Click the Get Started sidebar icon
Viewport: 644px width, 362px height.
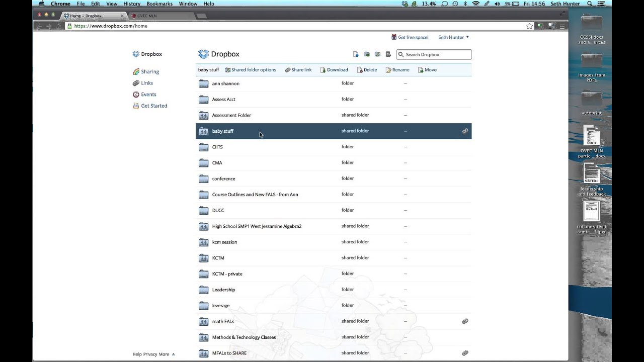click(136, 106)
